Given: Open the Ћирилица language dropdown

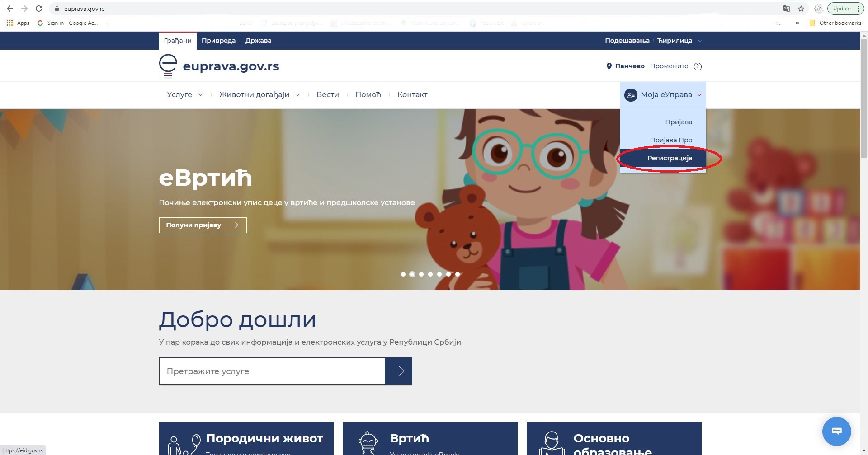Looking at the screenshot, I should click(x=679, y=41).
